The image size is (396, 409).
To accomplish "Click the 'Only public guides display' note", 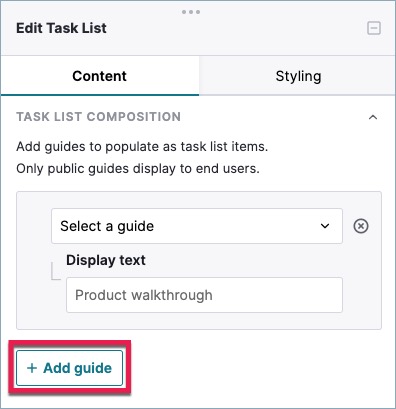I will pyautogui.click(x=138, y=169).
